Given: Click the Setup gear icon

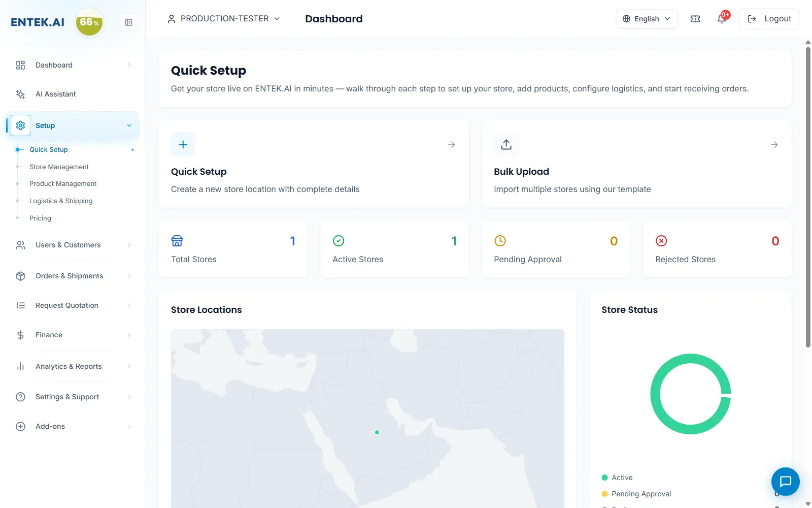Looking at the screenshot, I should [20, 125].
